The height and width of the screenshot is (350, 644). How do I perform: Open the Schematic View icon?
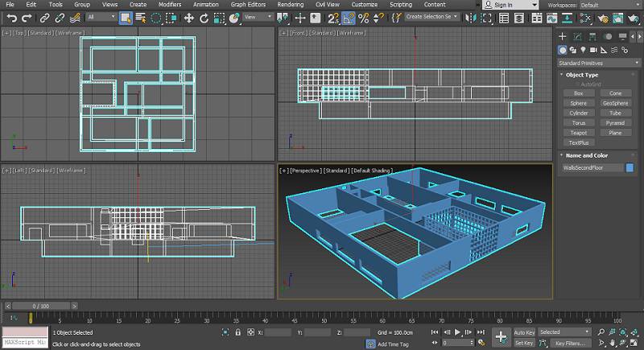pyautogui.click(x=568, y=18)
